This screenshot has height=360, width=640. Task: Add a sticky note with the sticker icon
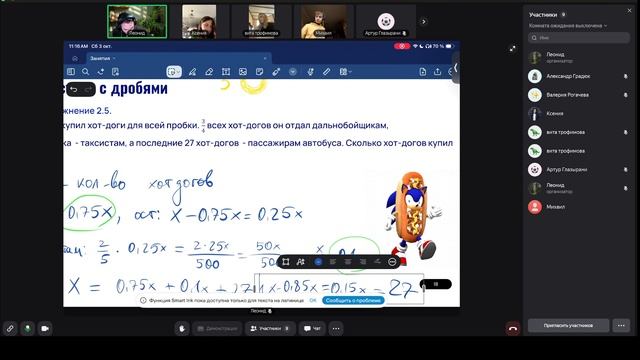point(259,72)
